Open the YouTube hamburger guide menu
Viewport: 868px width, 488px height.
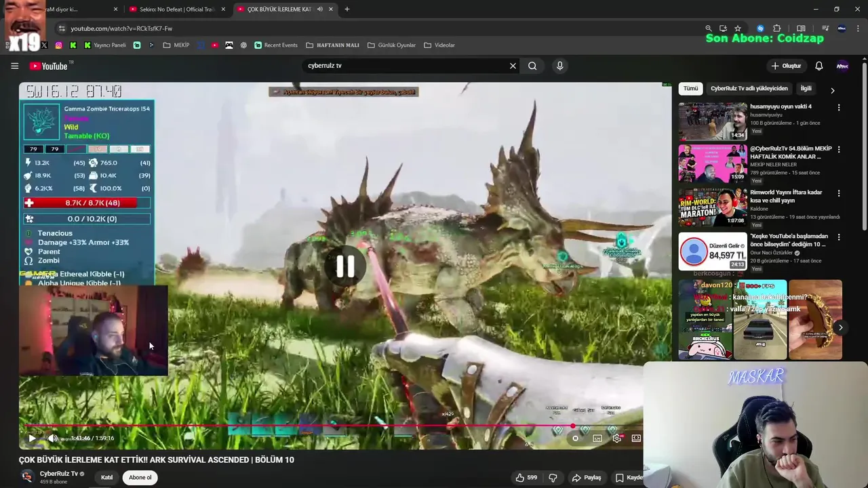[14, 66]
